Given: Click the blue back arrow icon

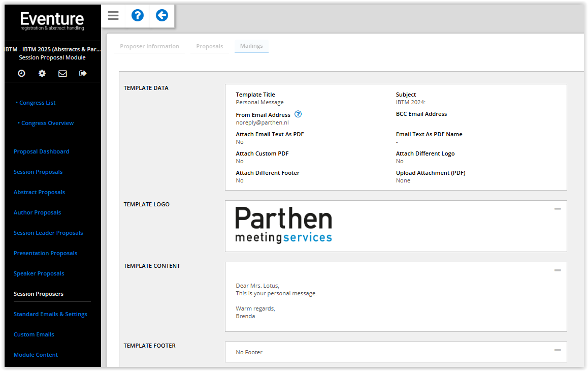Looking at the screenshot, I should click(x=162, y=15).
